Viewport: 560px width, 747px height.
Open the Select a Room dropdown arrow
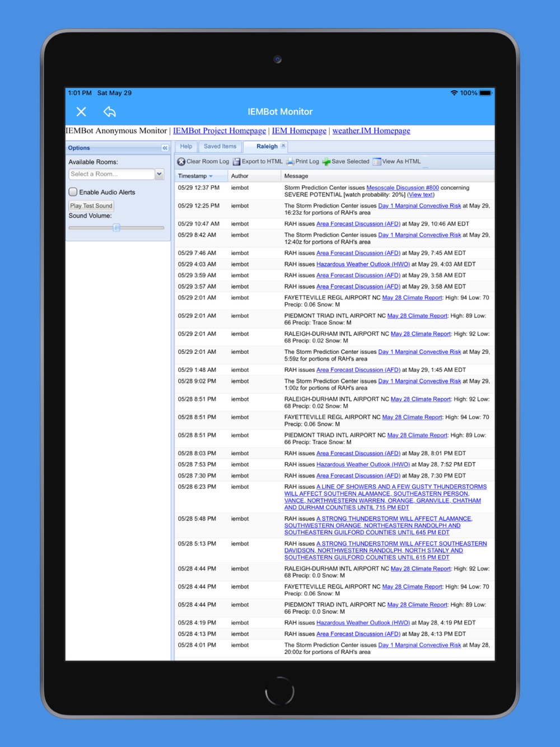[159, 174]
